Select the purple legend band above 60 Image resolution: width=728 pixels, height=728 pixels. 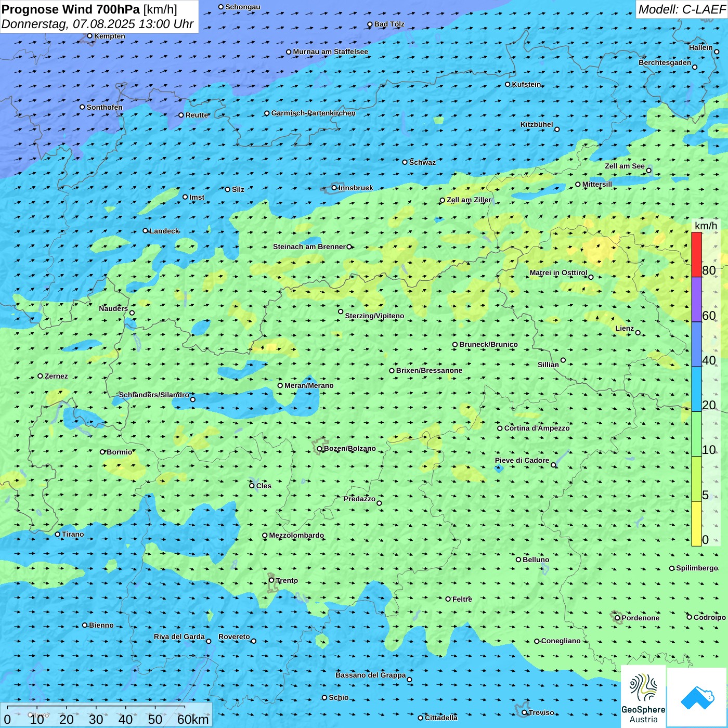click(x=696, y=300)
